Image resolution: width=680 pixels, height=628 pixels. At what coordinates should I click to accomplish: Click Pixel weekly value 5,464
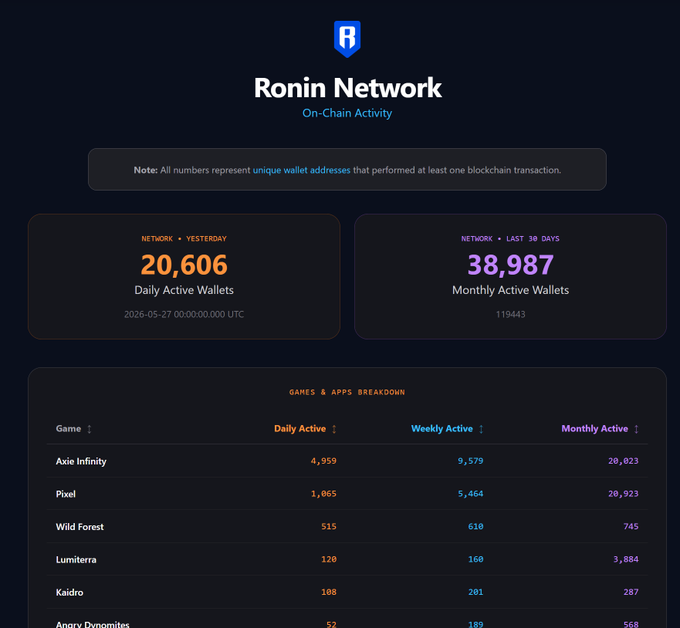(x=471, y=494)
